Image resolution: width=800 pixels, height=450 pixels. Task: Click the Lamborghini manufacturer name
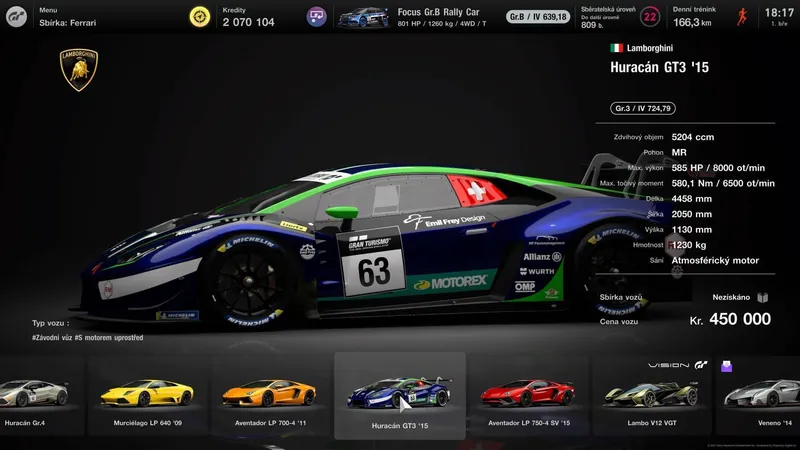(x=649, y=48)
